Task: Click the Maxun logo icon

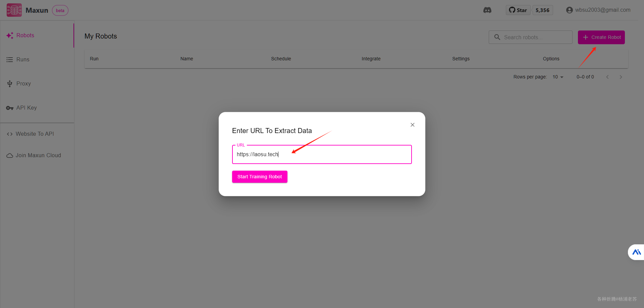Action: tap(14, 10)
